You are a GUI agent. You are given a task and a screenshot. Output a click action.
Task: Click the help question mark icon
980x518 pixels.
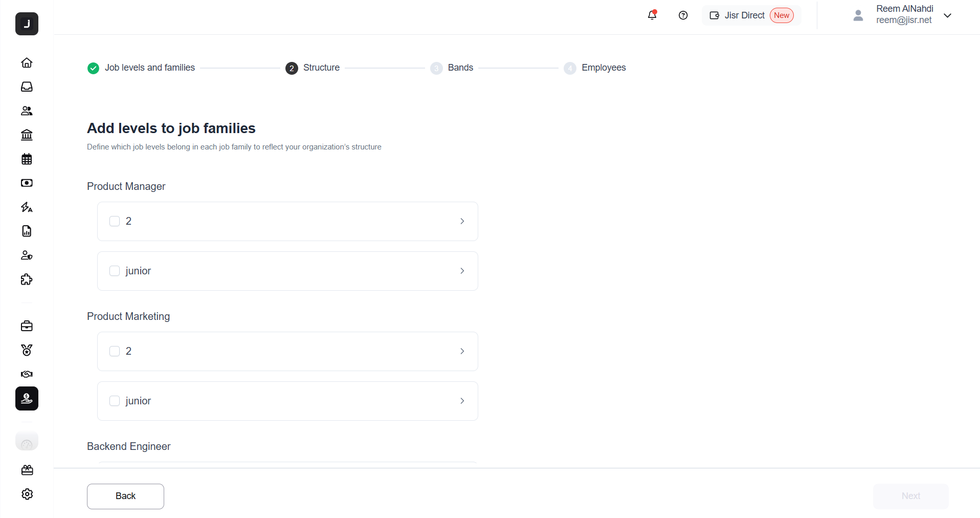[683, 15]
